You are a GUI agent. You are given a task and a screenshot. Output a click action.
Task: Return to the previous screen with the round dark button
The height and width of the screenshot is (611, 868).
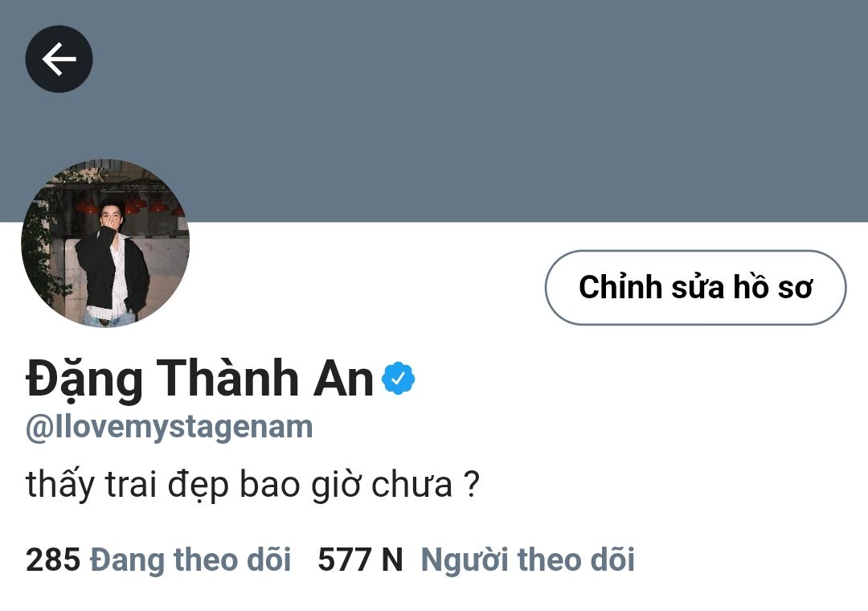coord(59,59)
